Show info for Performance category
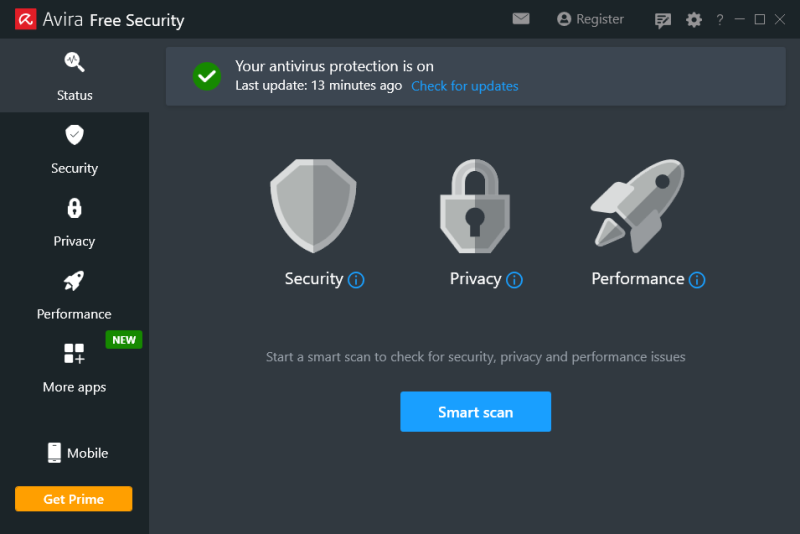Viewport: 800px width, 534px height. tap(697, 280)
